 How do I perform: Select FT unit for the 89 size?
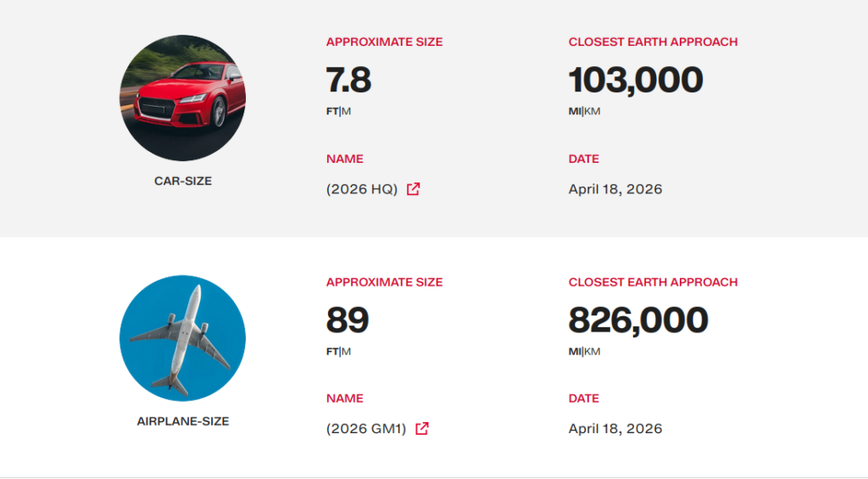331,351
